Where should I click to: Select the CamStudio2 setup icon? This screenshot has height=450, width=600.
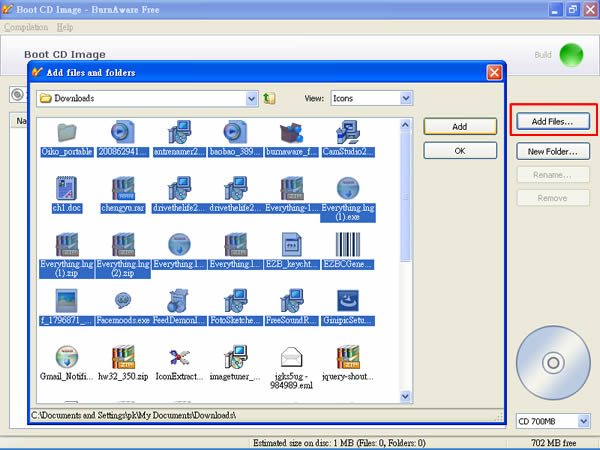pyautogui.click(x=348, y=132)
